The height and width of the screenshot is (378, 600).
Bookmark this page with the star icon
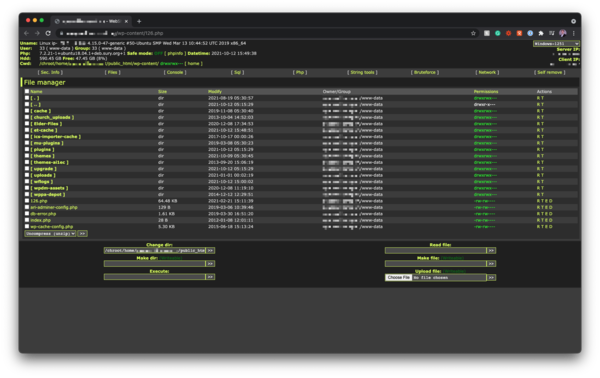tap(473, 33)
